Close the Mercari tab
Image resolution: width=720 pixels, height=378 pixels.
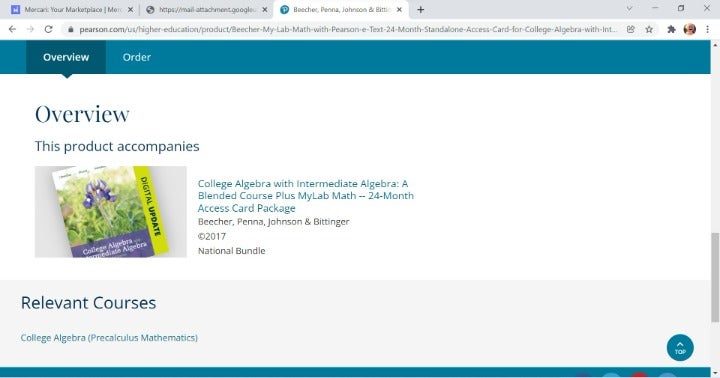coord(130,9)
